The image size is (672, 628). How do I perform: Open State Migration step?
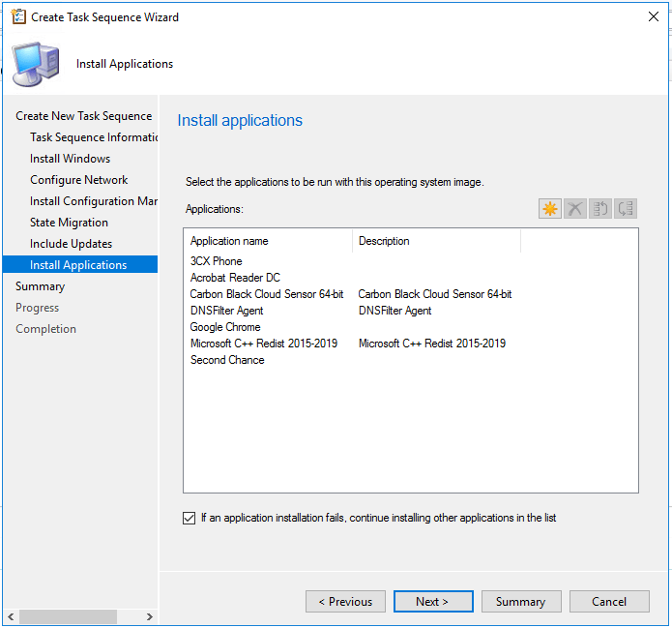69,223
